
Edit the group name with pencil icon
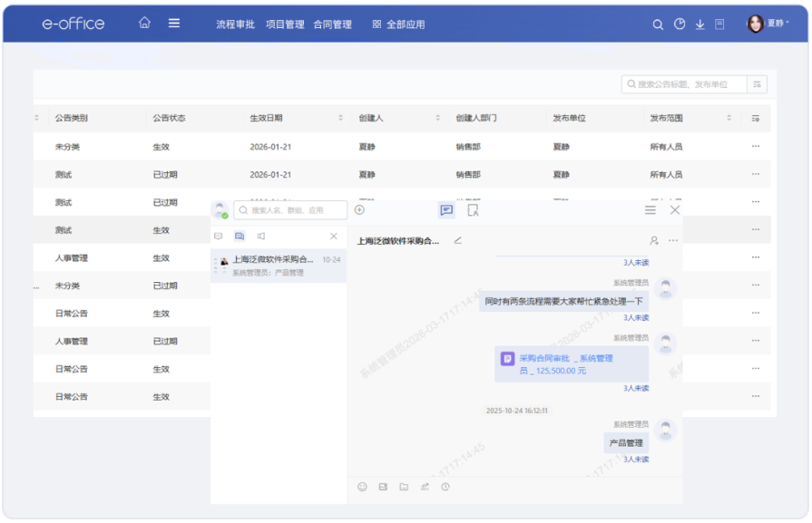(457, 240)
